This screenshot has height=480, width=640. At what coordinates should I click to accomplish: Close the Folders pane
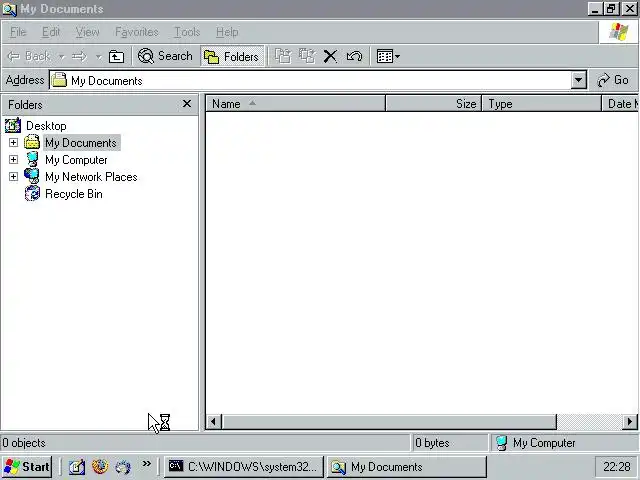tap(187, 104)
